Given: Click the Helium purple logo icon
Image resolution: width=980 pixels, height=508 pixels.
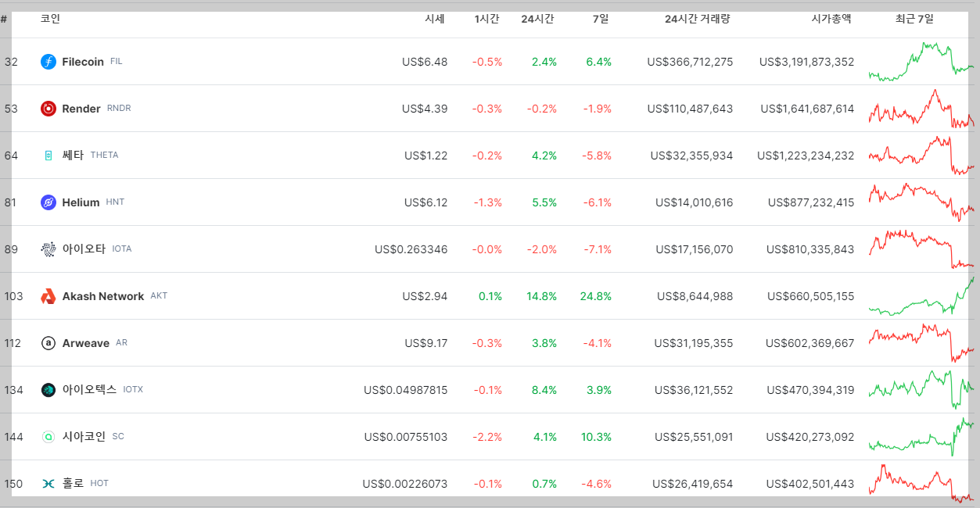Looking at the screenshot, I should [48, 202].
